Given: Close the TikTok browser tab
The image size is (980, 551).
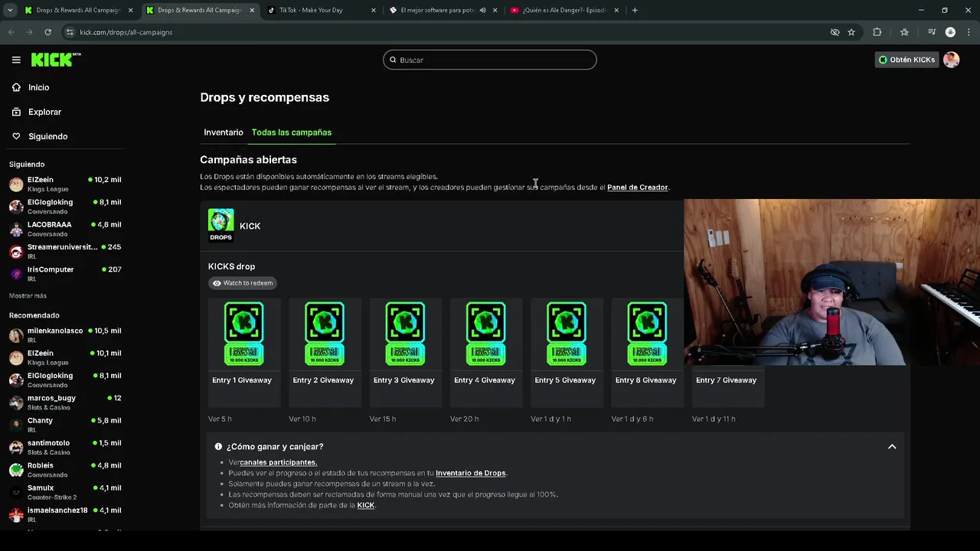Looking at the screenshot, I should (x=374, y=10).
